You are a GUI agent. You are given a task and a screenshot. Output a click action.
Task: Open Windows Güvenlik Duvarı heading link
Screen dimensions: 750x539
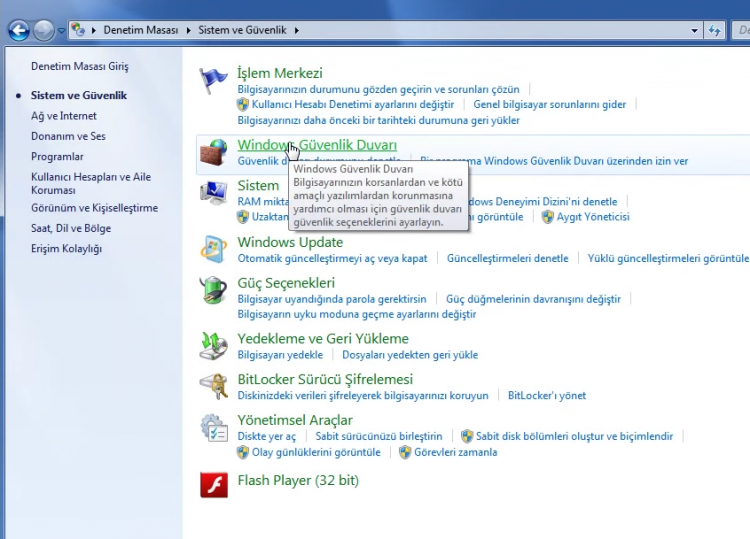click(x=317, y=145)
